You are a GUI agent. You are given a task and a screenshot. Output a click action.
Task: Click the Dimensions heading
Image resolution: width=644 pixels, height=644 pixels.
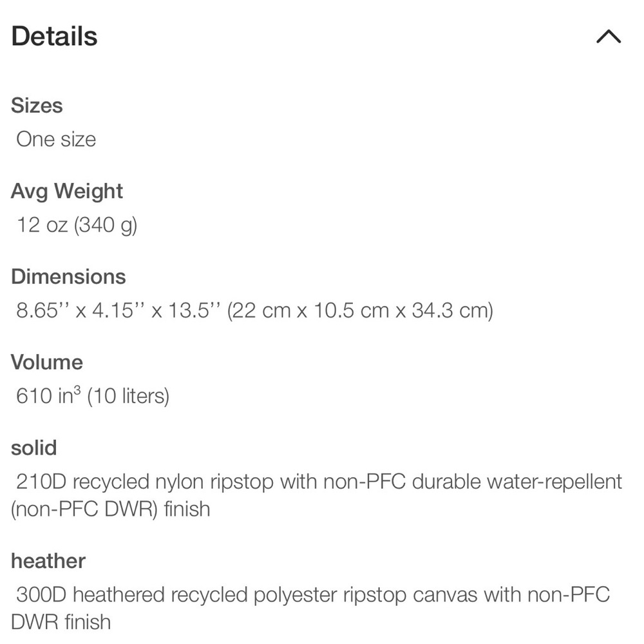(x=68, y=276)
